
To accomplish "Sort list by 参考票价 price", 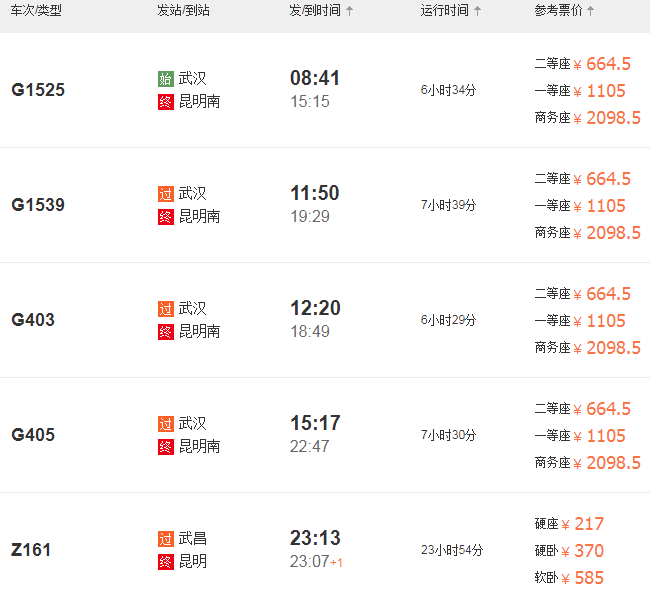I will [x=591, y=11].
